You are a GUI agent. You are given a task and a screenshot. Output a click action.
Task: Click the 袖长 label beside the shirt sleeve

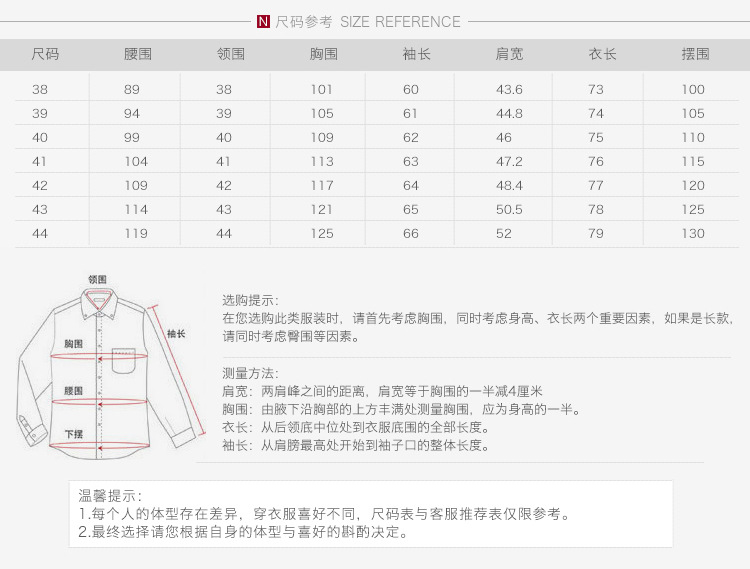pyautogui.click(x=176, y=334)
